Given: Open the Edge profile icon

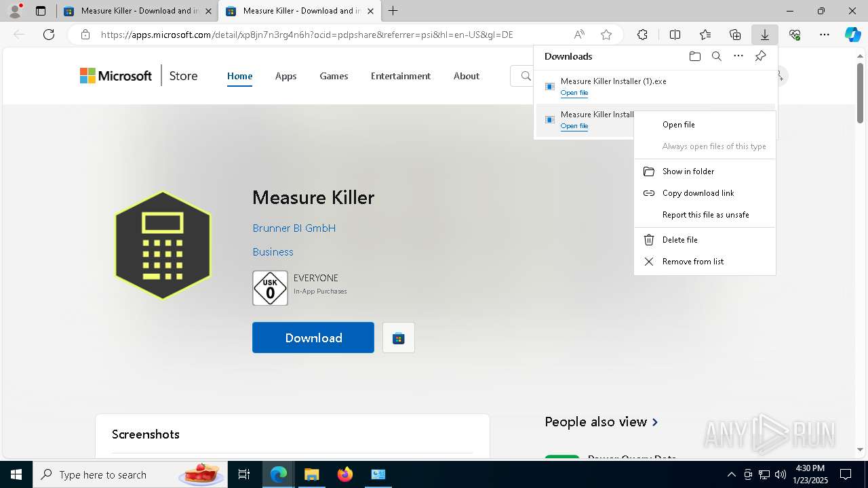Looking at the screenshot, I should pyautogui.click(x=15, y=11).
